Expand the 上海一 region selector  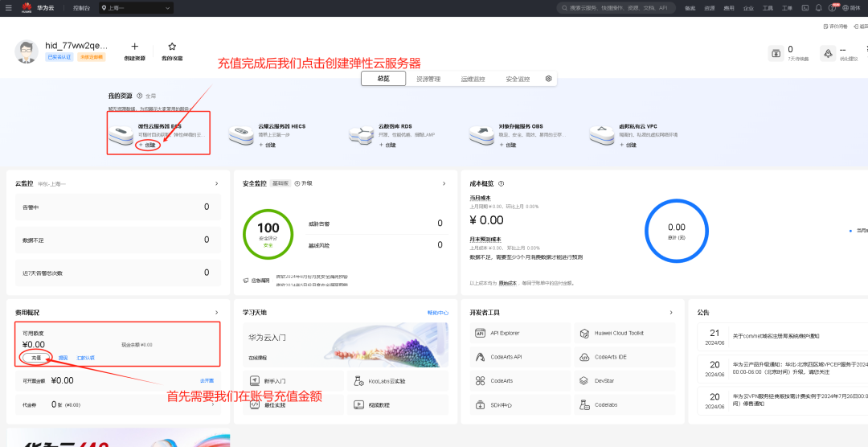136,8
